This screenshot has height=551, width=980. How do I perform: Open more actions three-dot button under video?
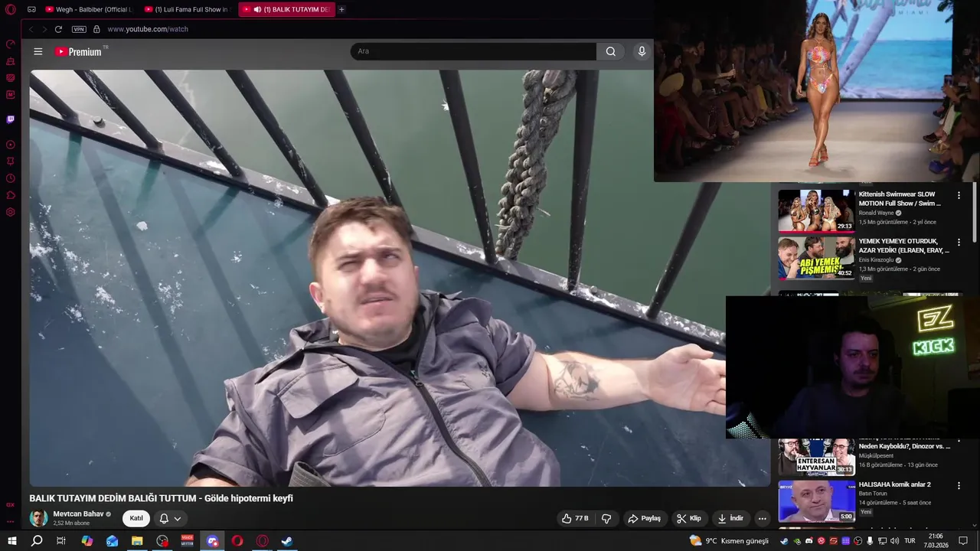tap(762, 518)
